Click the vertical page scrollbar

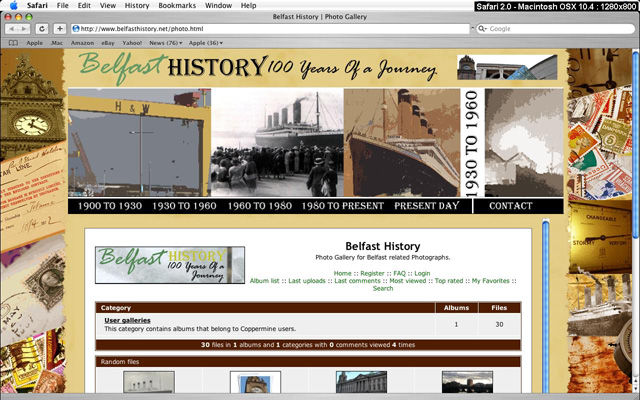tap(546, 300)
